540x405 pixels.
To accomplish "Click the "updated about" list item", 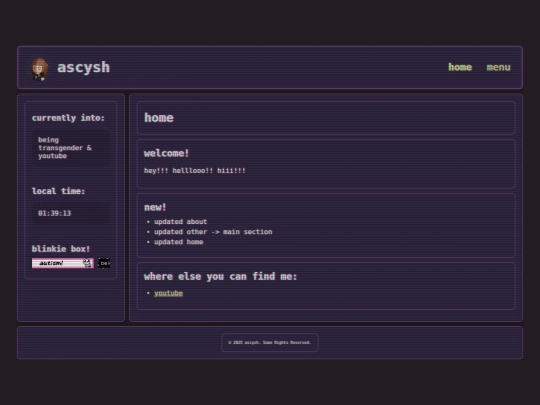I will coord(180,222).
